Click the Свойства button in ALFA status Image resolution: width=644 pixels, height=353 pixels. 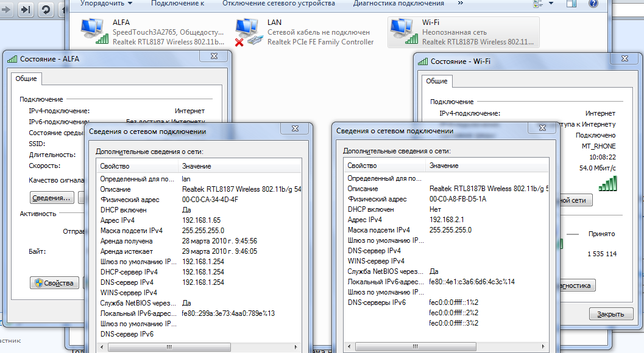[54, 283]
